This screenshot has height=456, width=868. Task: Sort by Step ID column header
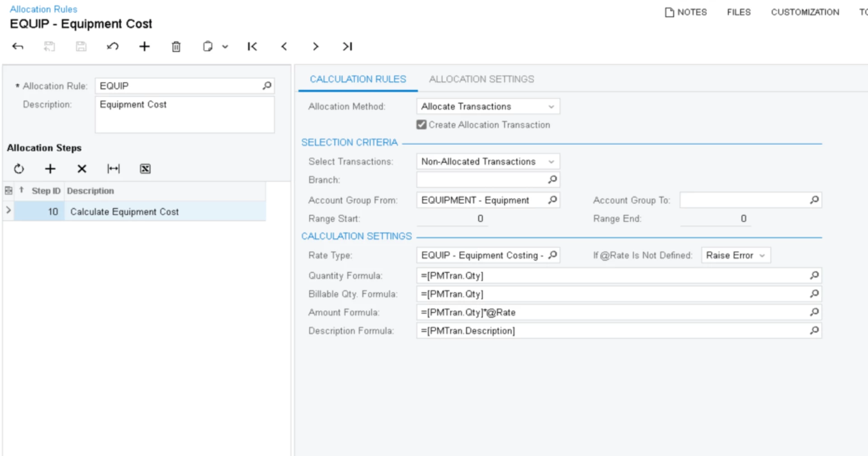click(46, 191)
